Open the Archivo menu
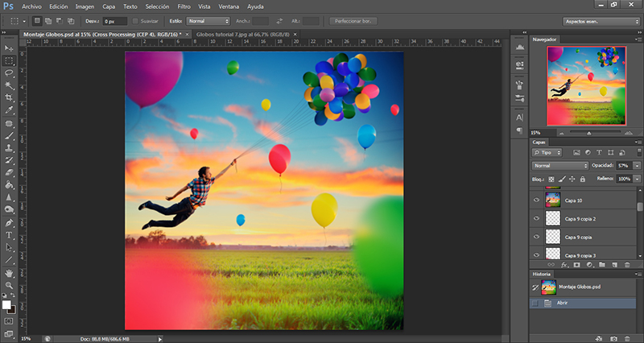 tap(31, 6)
